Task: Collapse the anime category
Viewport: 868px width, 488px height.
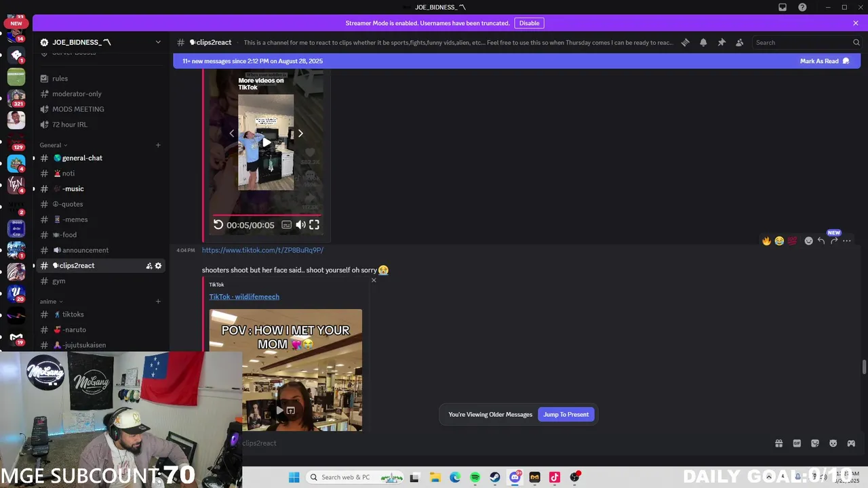Action: click(x=51, y=302)
